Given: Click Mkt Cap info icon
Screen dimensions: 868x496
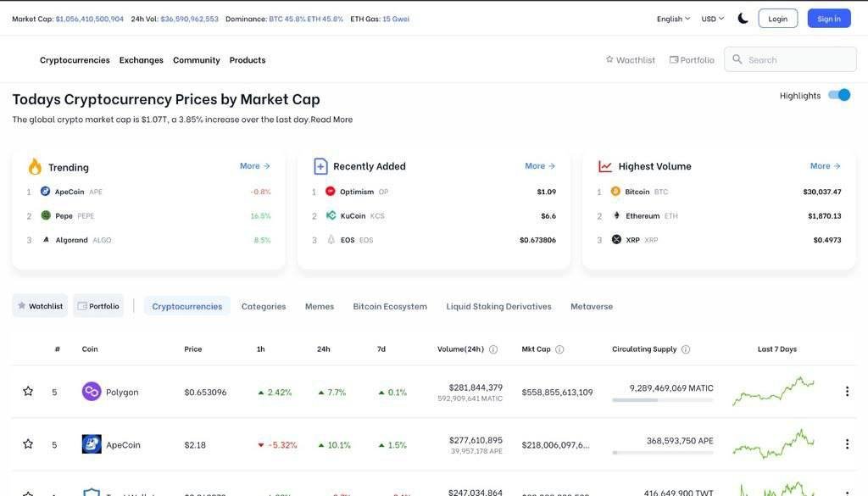Looking at the screenshot, I should [559, 349].
